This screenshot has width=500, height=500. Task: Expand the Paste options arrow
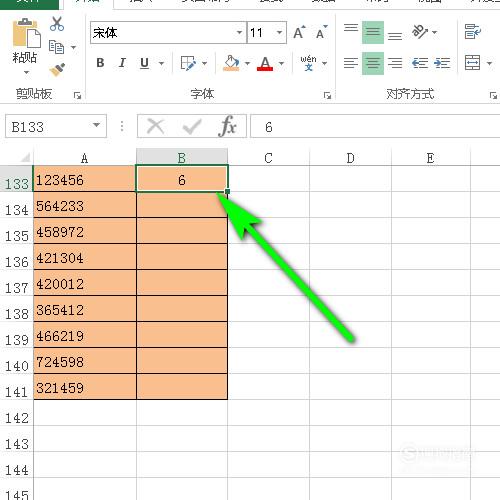pyautogui.click(x=26, y=72)
